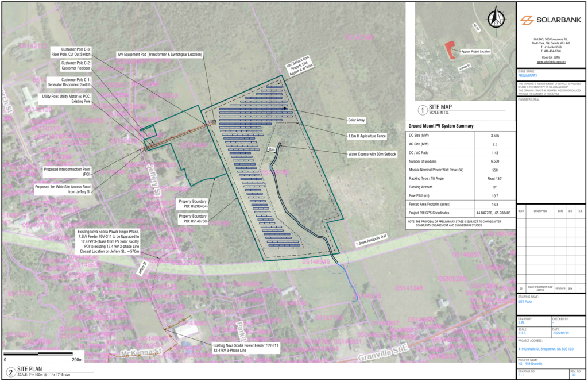Click the 0 to 200m scale bar
This screenshot has width=588, height=381.
38,353
